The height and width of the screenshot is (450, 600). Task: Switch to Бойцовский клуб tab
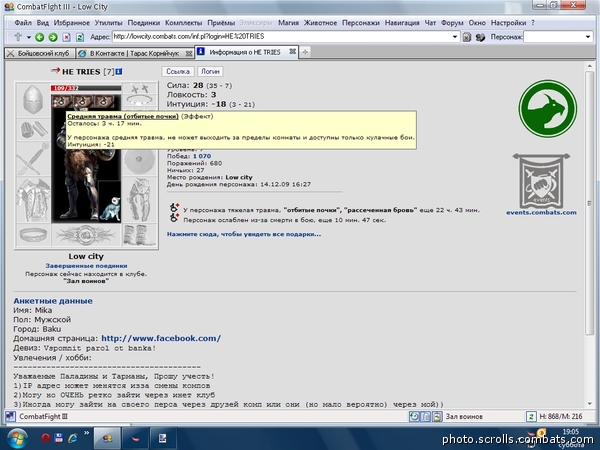(40, 53)
